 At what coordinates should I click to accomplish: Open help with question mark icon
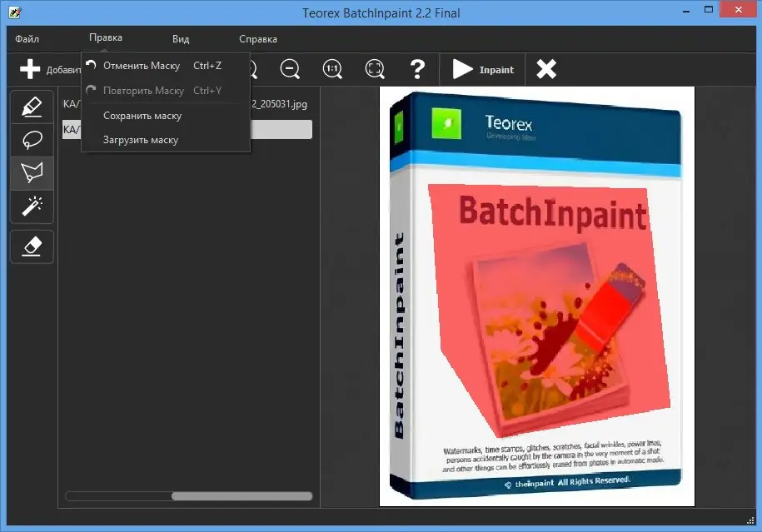pyautogui.click(x=417, y=69)
